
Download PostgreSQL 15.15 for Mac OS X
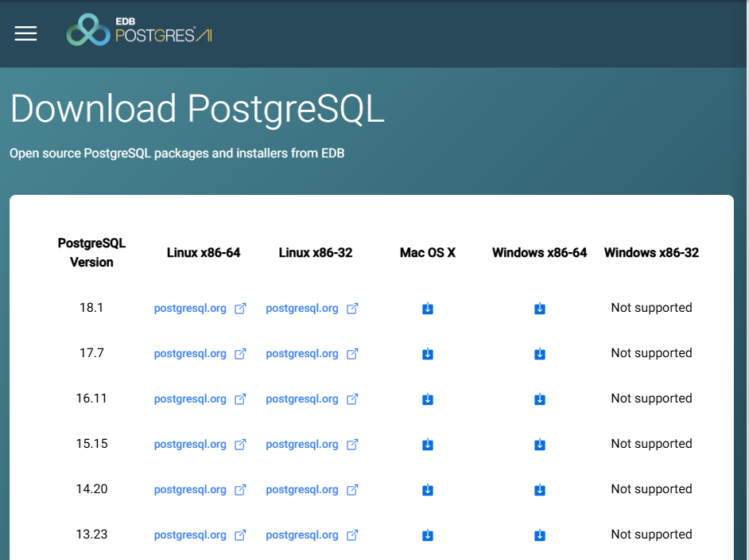(428, 445)
